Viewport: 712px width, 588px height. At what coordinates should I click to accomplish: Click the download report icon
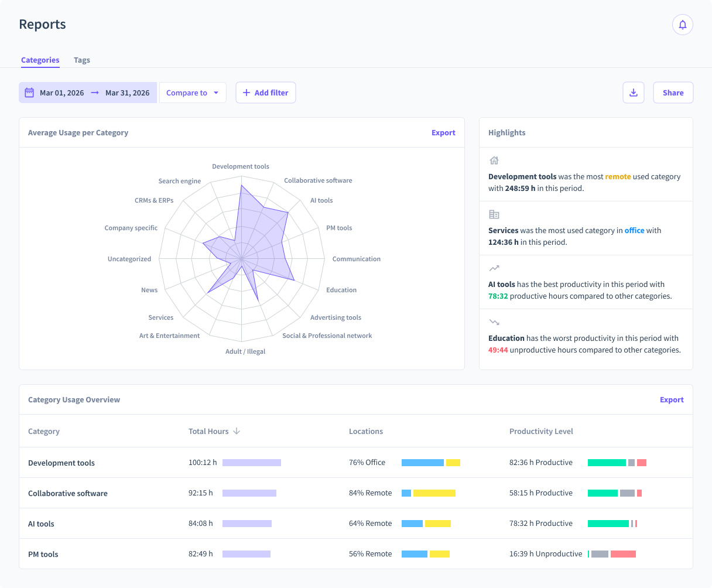click(633, 93)
